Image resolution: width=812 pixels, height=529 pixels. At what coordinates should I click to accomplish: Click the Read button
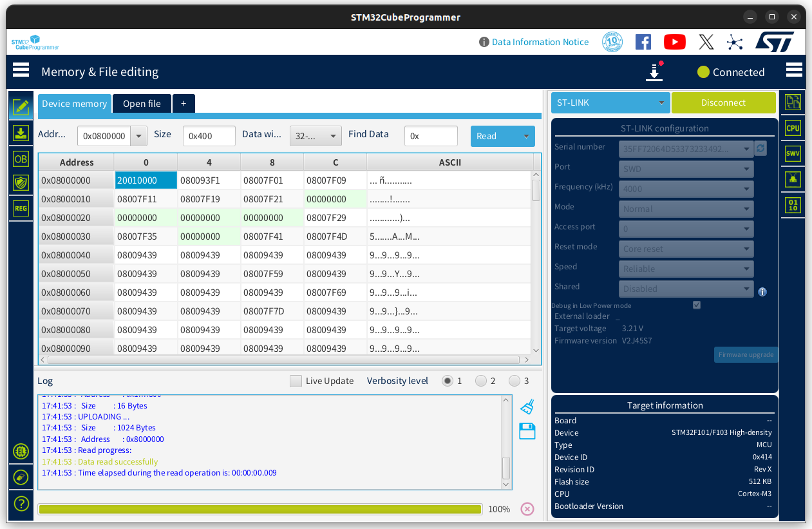tap(495, 136)
